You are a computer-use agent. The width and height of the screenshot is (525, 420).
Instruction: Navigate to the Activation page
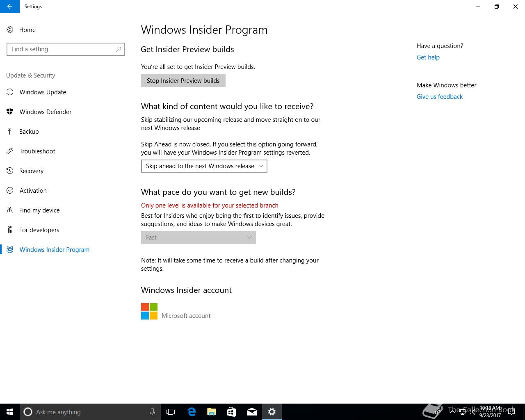[x=33, y=191]
